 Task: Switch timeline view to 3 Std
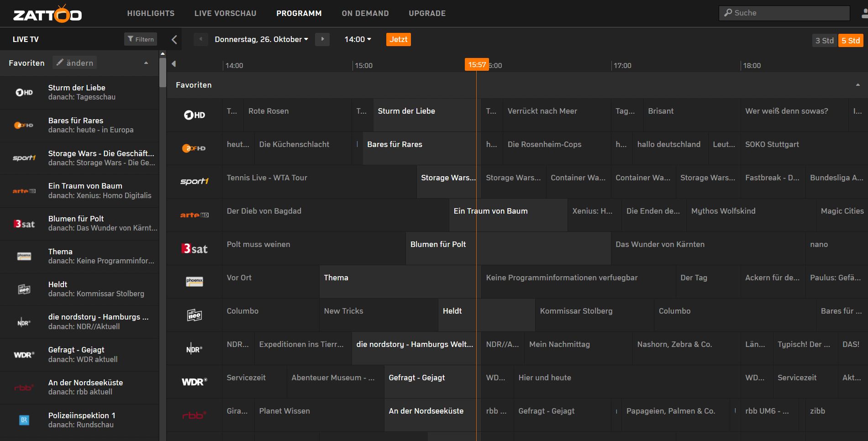tap(825, 41)
